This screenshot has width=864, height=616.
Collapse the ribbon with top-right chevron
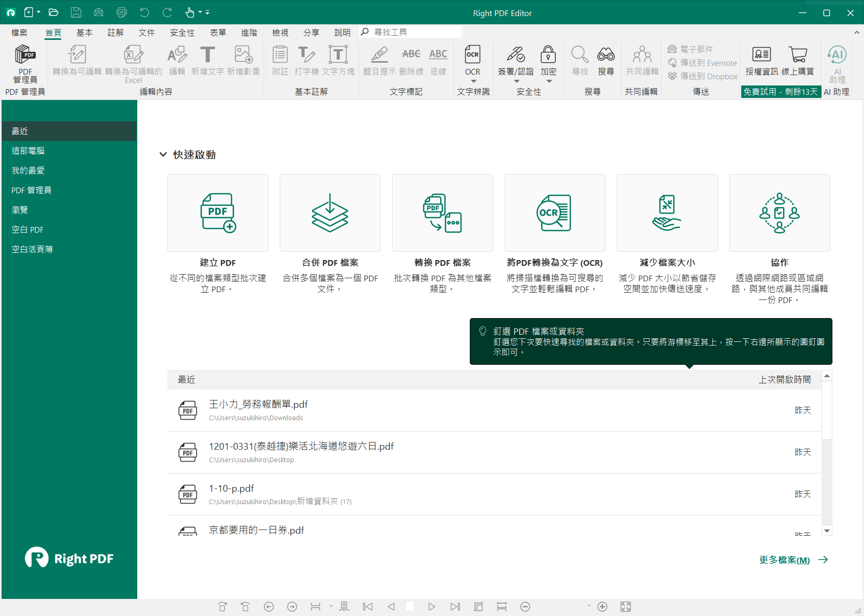[856, 32]
